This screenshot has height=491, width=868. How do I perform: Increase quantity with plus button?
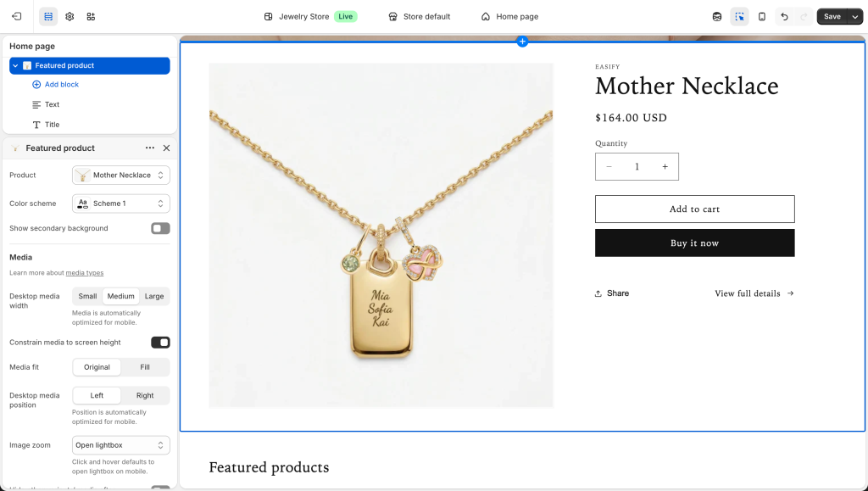(665, 167)
